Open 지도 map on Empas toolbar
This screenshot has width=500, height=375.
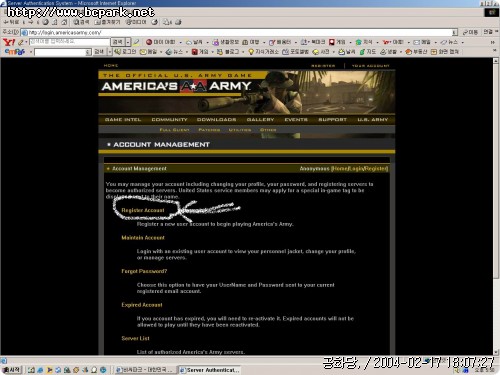pos(368,52)
